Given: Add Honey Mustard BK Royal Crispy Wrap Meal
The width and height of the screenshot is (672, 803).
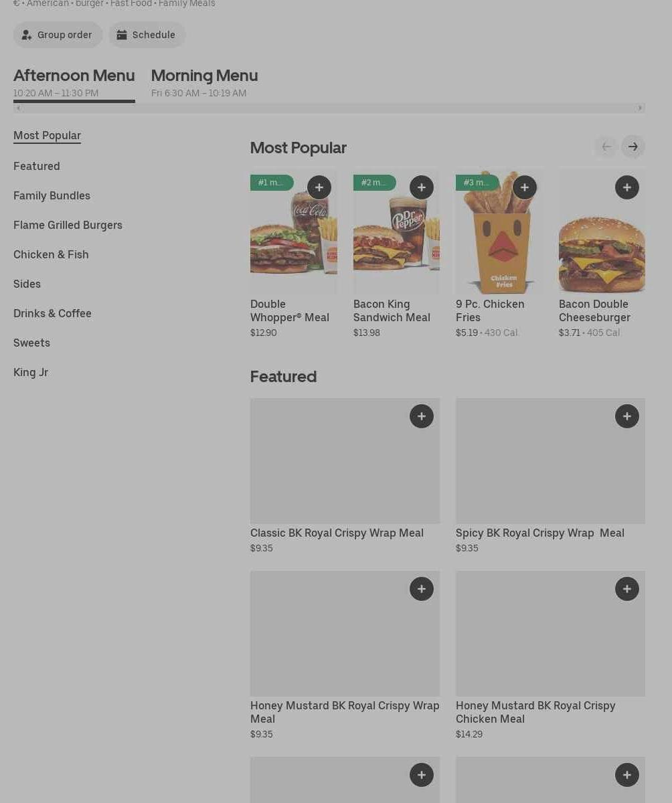Looking at the screenshot, I should (422, 589).
